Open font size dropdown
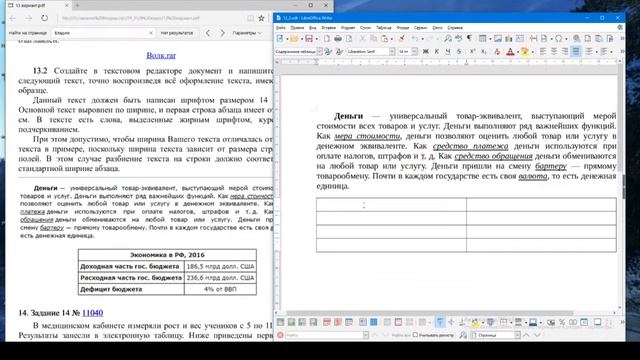 click(415, 51)
